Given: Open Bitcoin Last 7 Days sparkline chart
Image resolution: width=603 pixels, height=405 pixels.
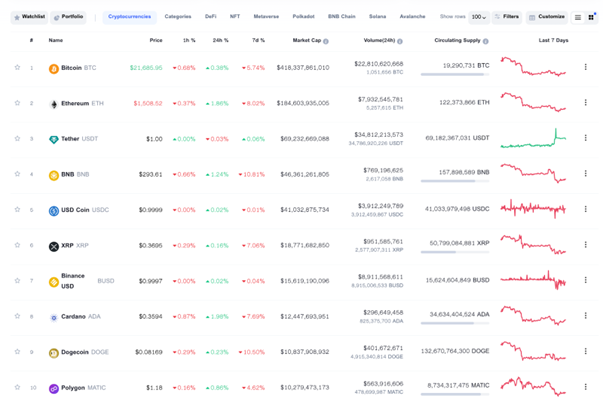Looking at the screenshot, I should (533, 67).
